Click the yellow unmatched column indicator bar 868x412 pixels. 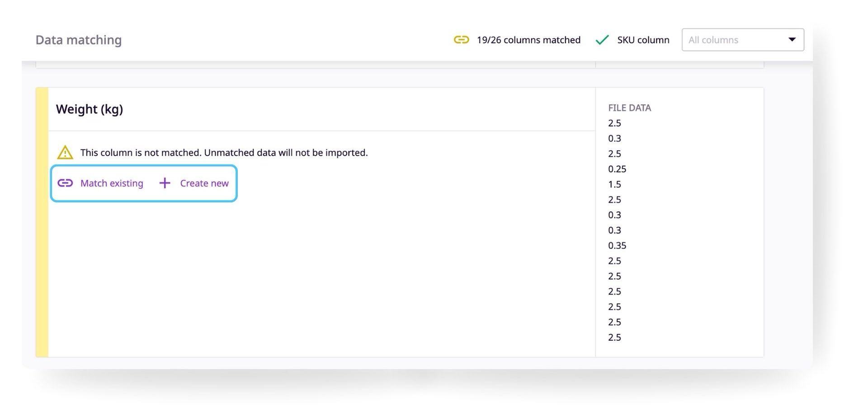pos(41,221)
